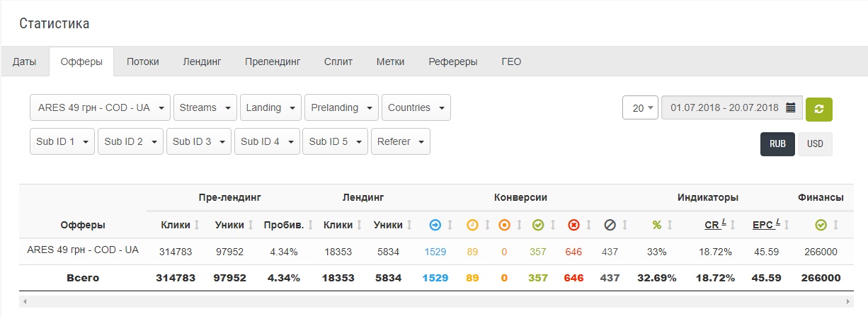Open the ГЕО tab
This screenshot has height=316, width=868.
(511, 62)
